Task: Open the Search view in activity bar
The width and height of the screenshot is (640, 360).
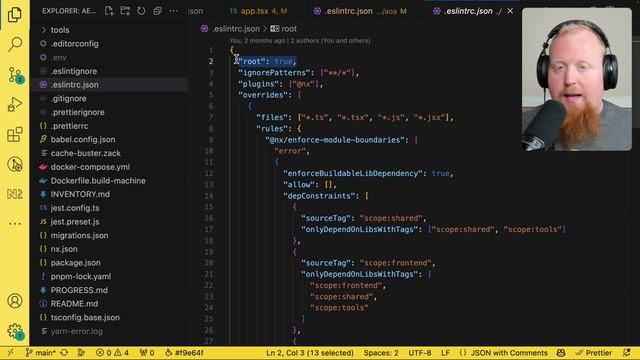Action: (15, 44)
